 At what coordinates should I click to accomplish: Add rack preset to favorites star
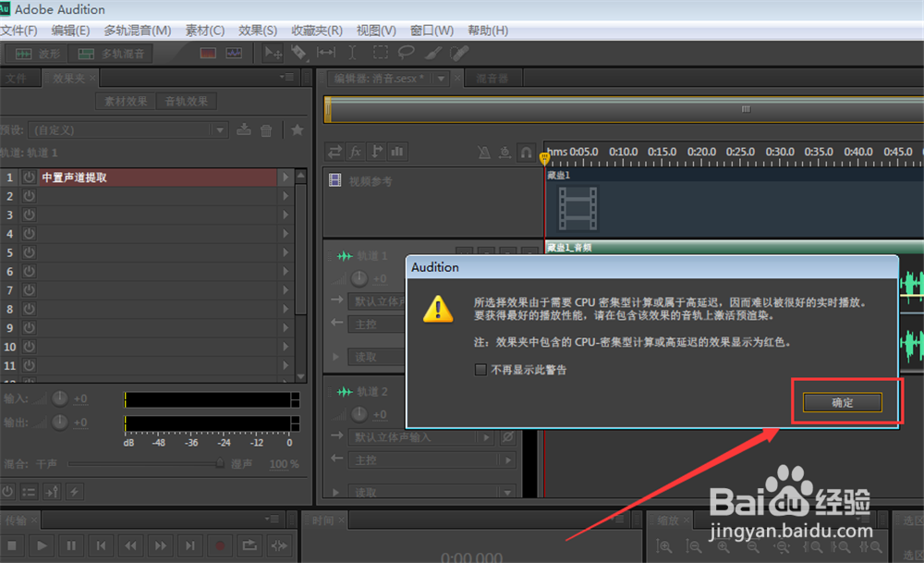(297, 129)
